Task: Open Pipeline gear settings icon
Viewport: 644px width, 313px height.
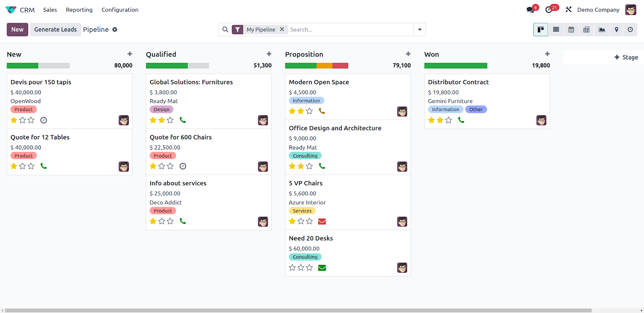Action: pos(115,29)
